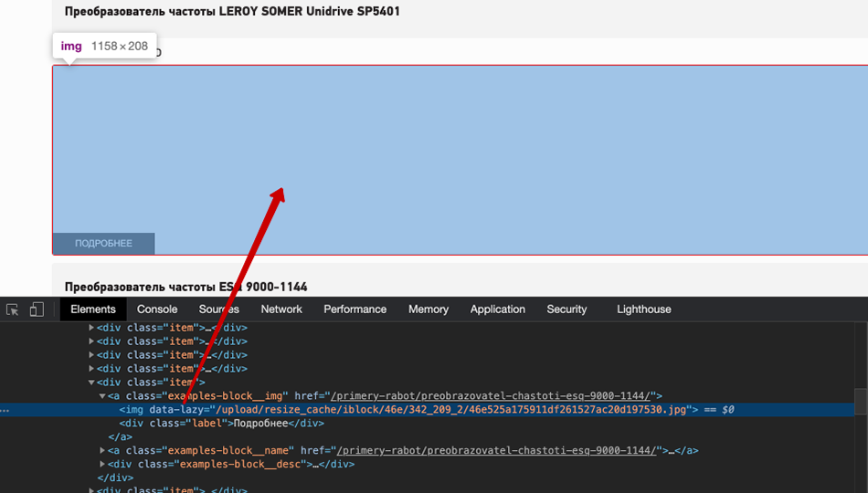Open Преобразователь частоты ESQ 9000-1144 heading
The image size is (868, 493).
(186, 287)
